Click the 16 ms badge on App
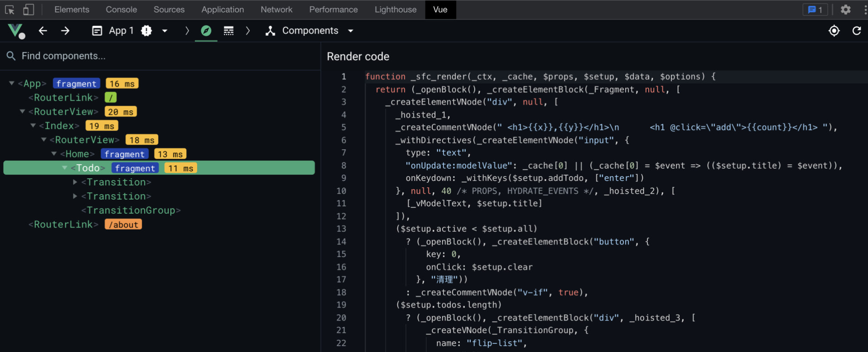Screen dimensions: 868x352 coord(122,83)
